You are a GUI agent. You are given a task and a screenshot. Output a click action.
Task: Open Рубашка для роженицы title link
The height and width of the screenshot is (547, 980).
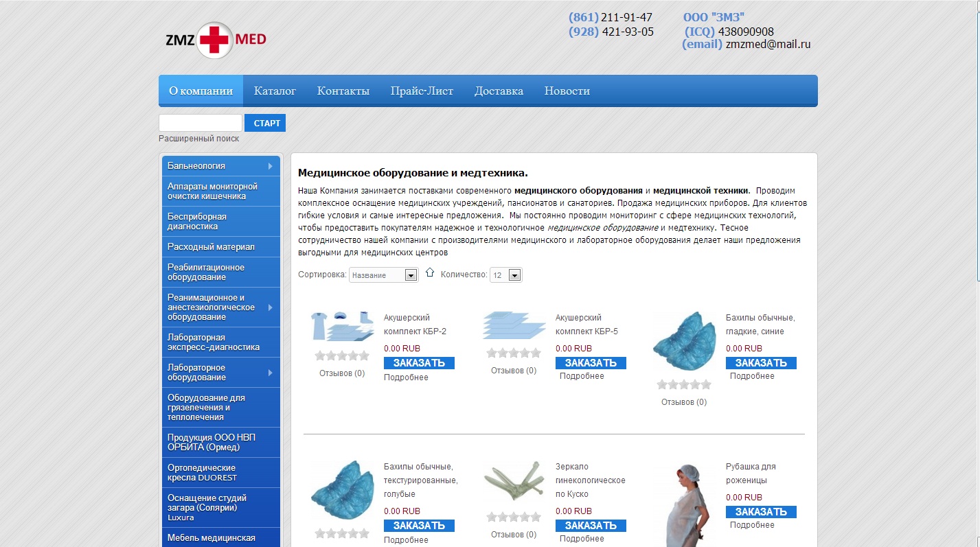click(x=751, y=474)
